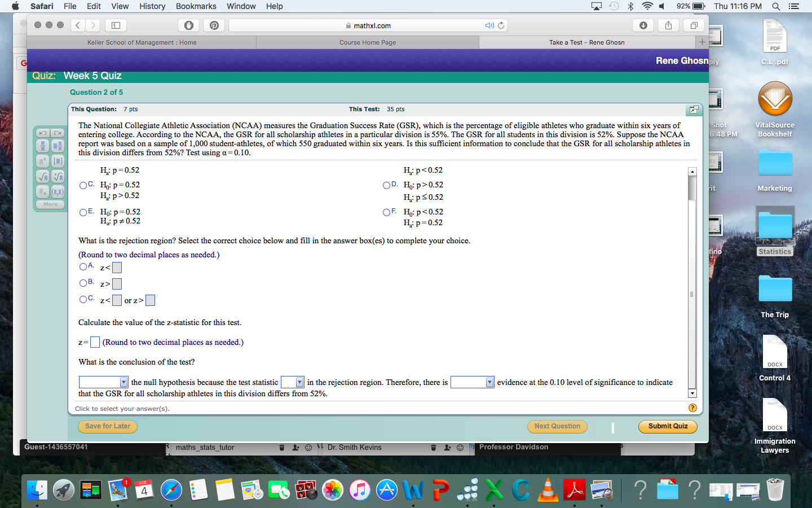
Task: Click the question panel scroll down arrow
Action: pyautogui.click(x=692, y=393)
